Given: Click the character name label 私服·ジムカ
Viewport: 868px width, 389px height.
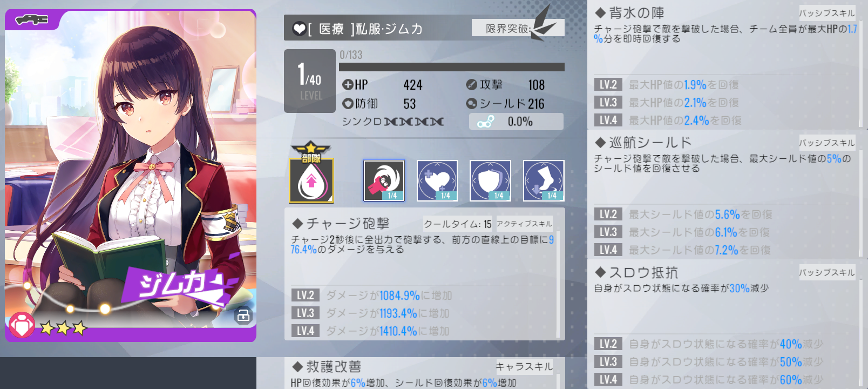Looking at the screenshot, I should tap(389, 29).
